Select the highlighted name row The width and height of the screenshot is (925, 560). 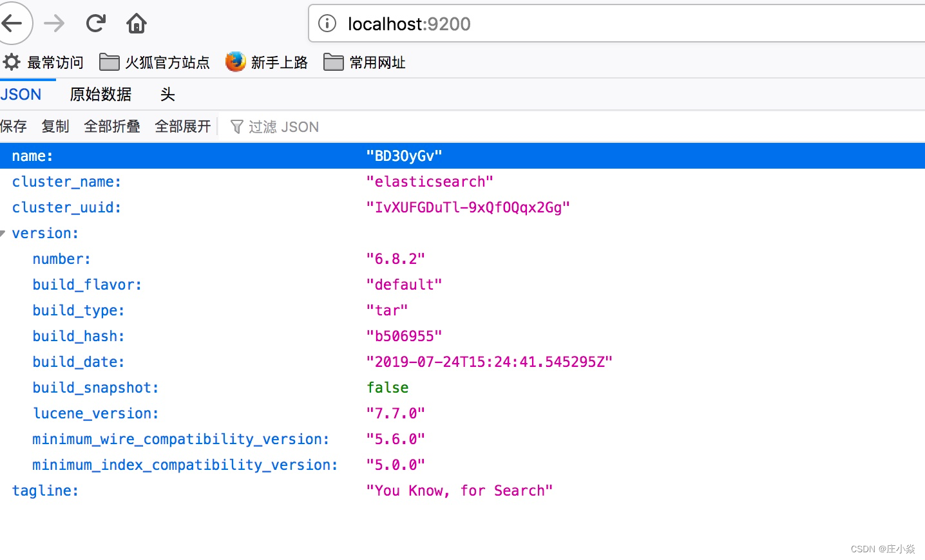[463, 156]
